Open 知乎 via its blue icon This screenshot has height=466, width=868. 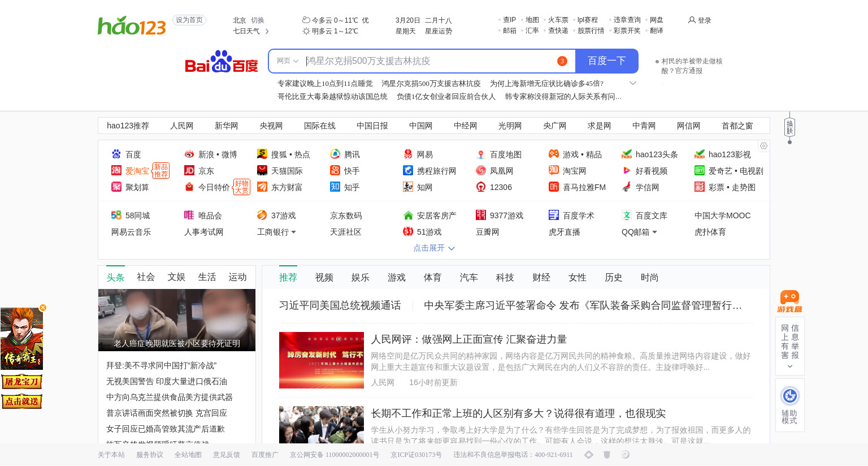point(335,187)
